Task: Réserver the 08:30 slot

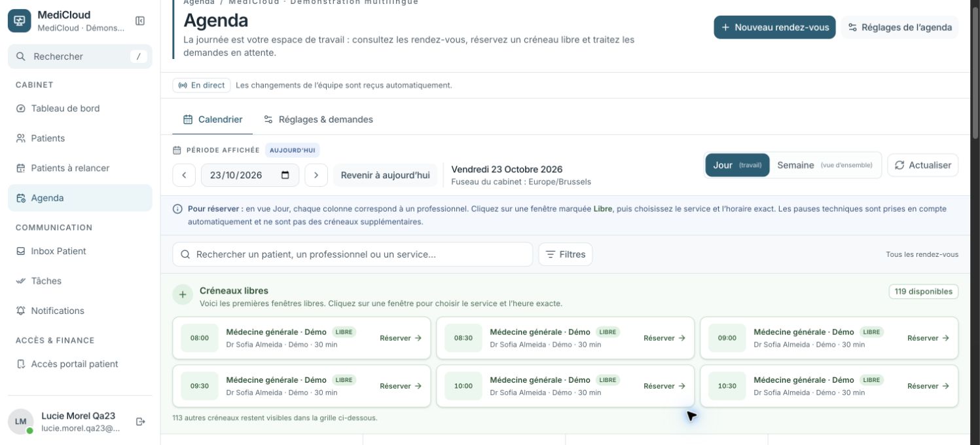Action: [x=664, y=338]
